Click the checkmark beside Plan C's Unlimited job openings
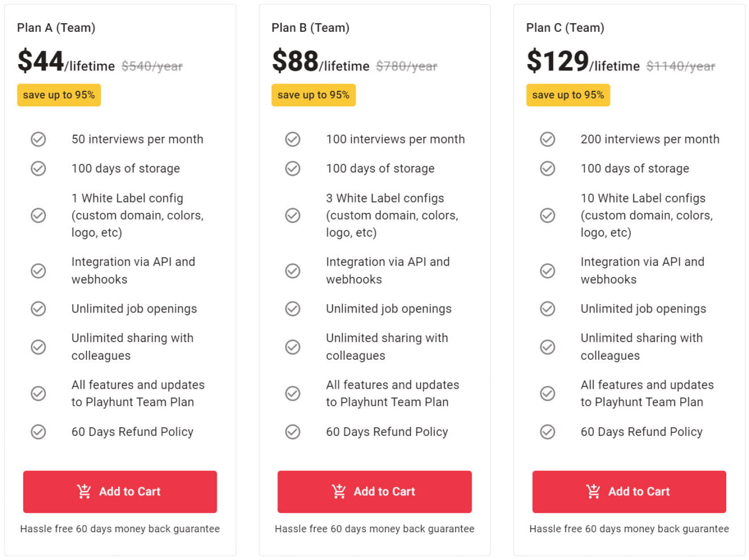The height and width of the screenshot is (560, 749). pyautogui.click(x=548, y=309)
